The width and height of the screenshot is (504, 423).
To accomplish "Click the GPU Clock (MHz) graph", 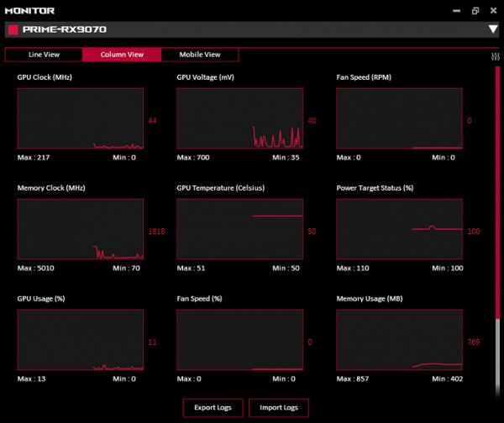I will click(81, 118).
